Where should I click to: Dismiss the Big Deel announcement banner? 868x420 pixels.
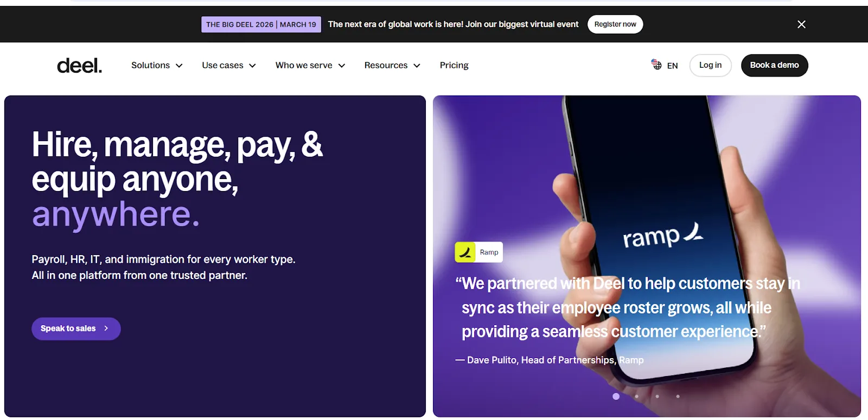click(x=801, y=24)
